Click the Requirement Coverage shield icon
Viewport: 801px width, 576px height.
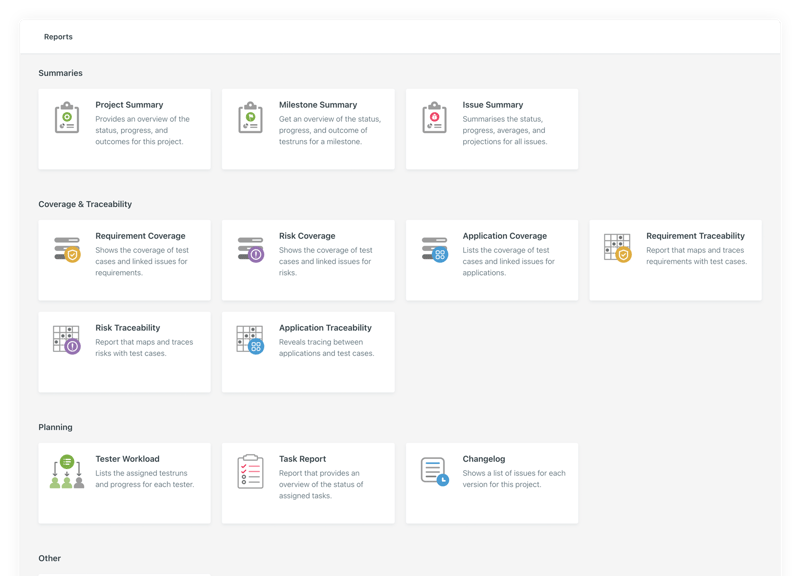coord(67,249)
